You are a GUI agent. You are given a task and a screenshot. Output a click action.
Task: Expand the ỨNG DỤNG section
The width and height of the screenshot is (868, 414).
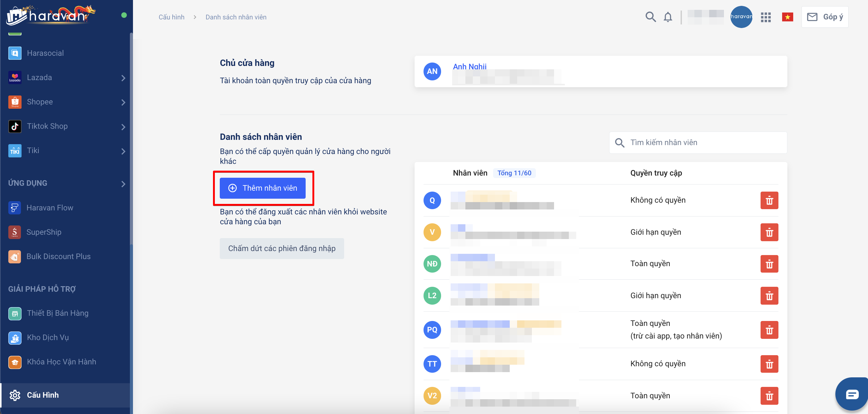pyautogui.click(x=123, y=184)
